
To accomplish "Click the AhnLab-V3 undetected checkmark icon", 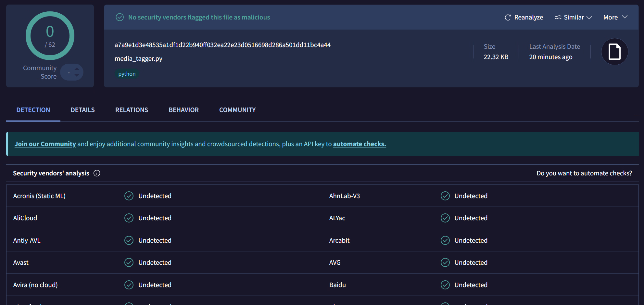I will (445, 196).
